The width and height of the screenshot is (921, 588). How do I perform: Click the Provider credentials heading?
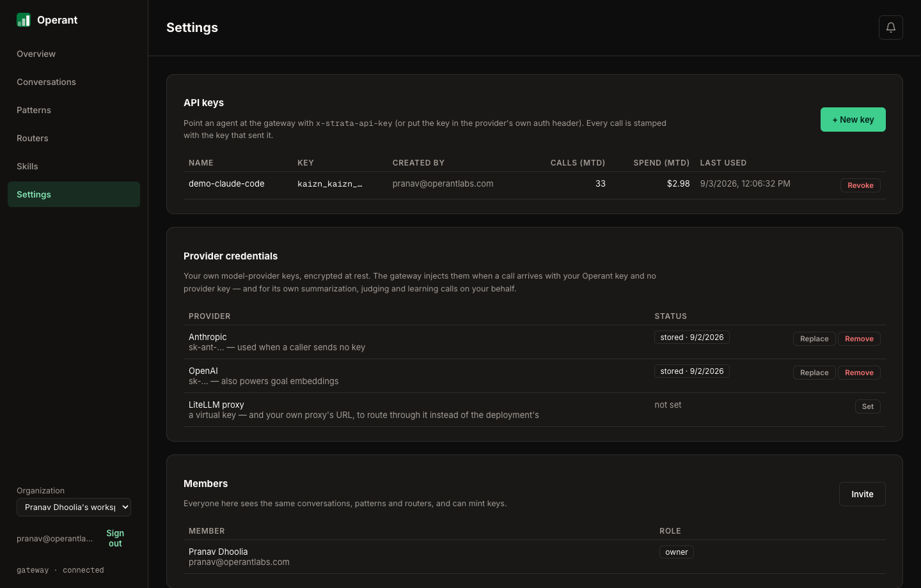pos(230,256)
